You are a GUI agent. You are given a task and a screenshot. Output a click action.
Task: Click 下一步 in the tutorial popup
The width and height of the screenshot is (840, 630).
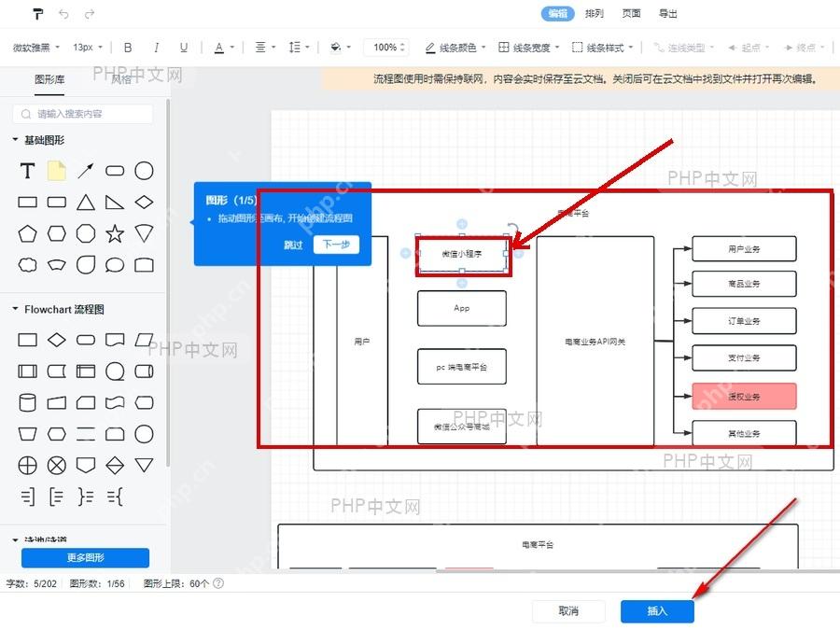[336, 245]
